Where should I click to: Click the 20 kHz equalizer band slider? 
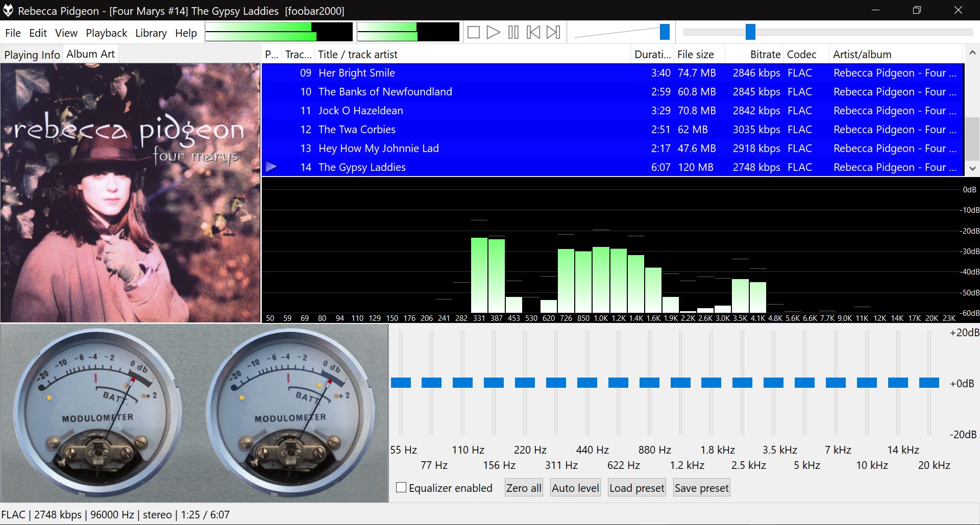[929, 383]
